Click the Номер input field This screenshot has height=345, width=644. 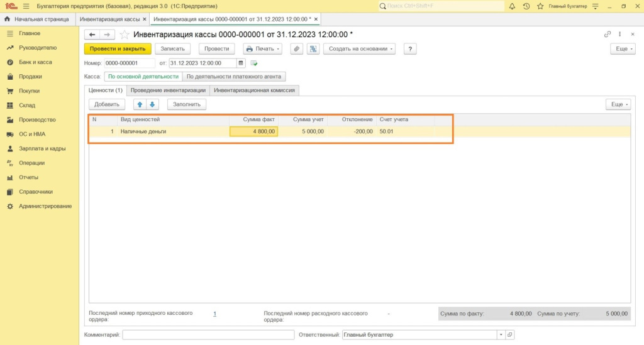(130, 63)
